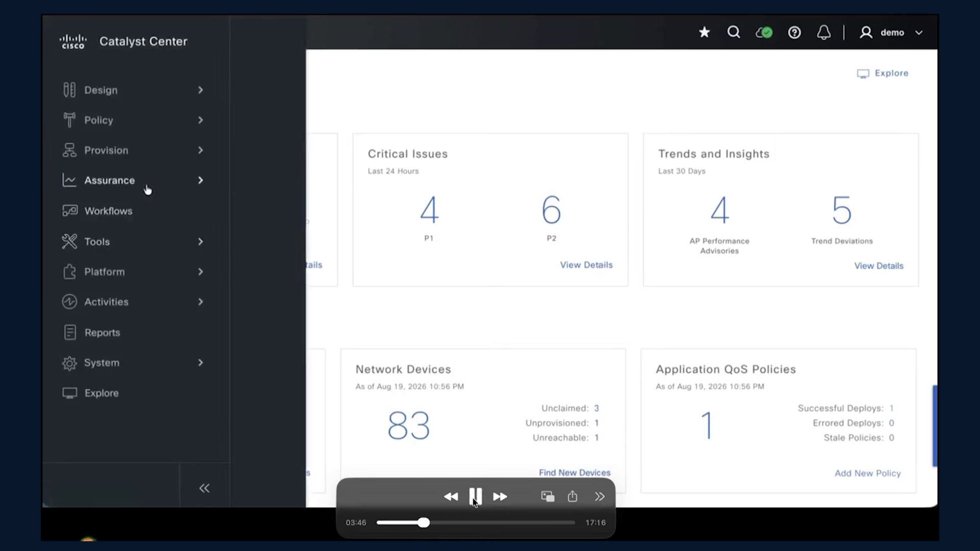980x551 pixels.
Task: Click the Find New Devices link
Action: (x=575, y=472)
